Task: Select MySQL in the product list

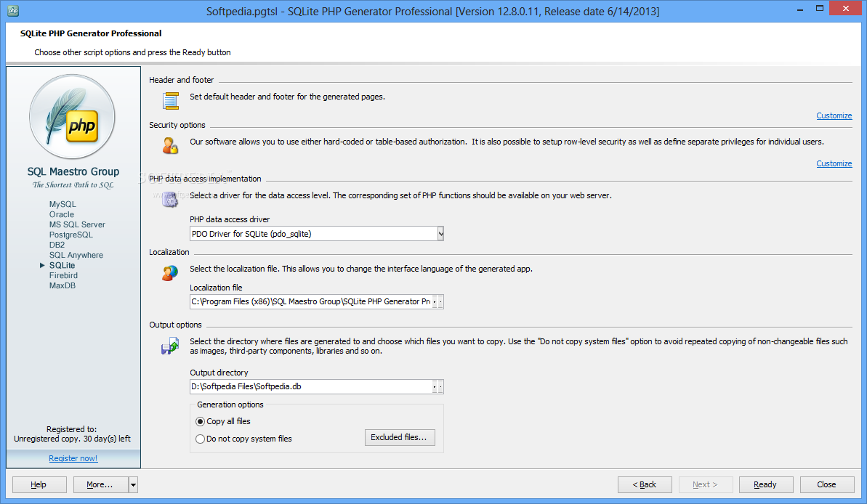Action: (x=62, y=205)
